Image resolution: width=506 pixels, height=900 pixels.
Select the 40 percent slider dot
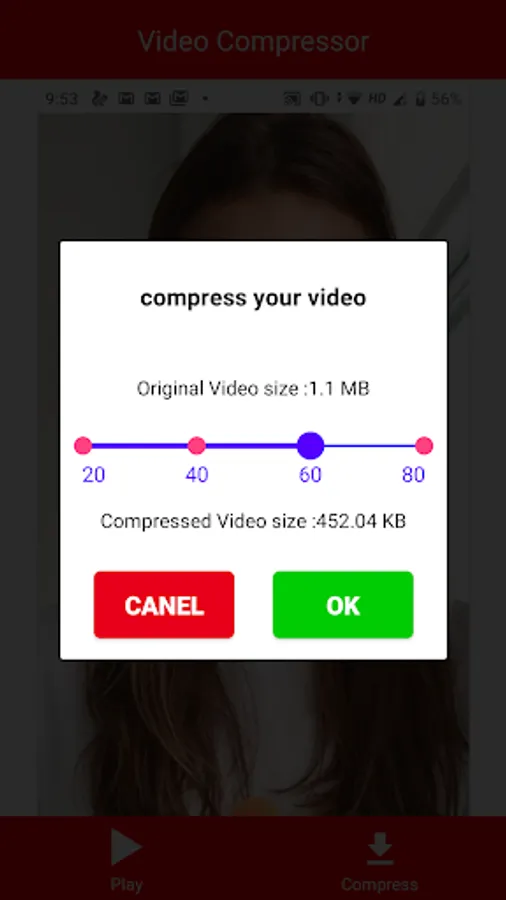point(197,445)
